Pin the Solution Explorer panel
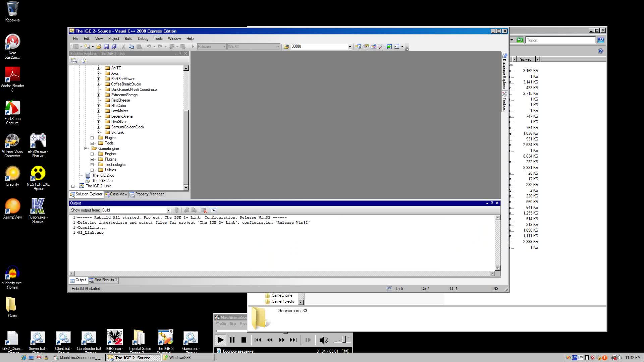This screenshot has height=362, width=644. pos(180,54)
